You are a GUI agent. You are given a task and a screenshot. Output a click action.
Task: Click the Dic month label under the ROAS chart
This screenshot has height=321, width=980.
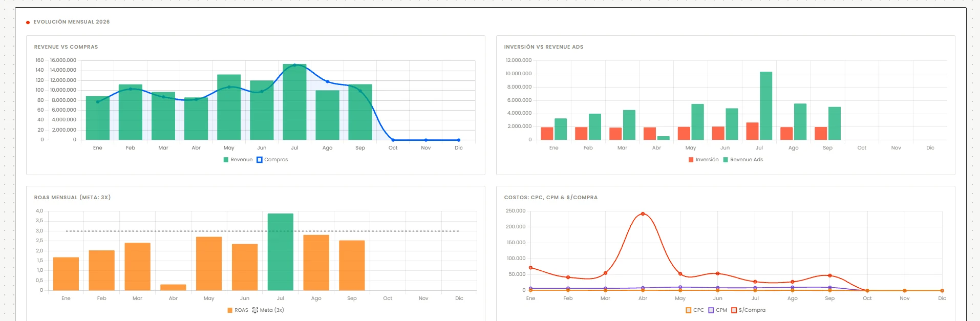459,298
